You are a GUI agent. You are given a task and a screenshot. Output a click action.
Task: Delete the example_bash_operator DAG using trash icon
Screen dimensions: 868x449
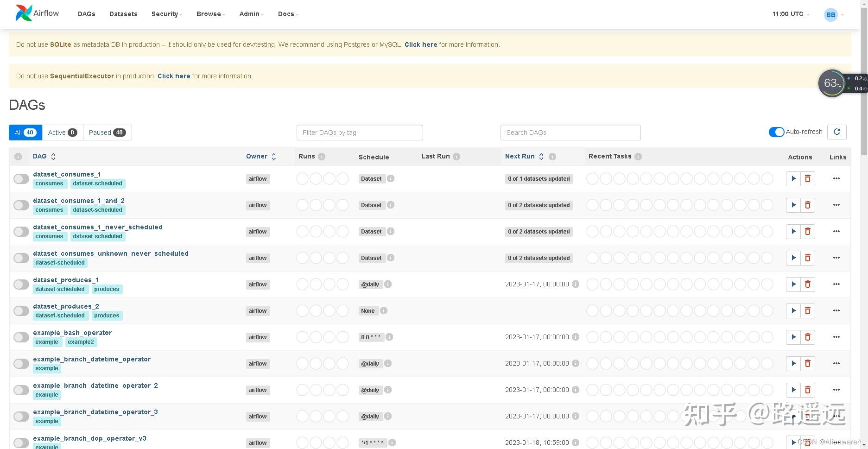point(808,337)
